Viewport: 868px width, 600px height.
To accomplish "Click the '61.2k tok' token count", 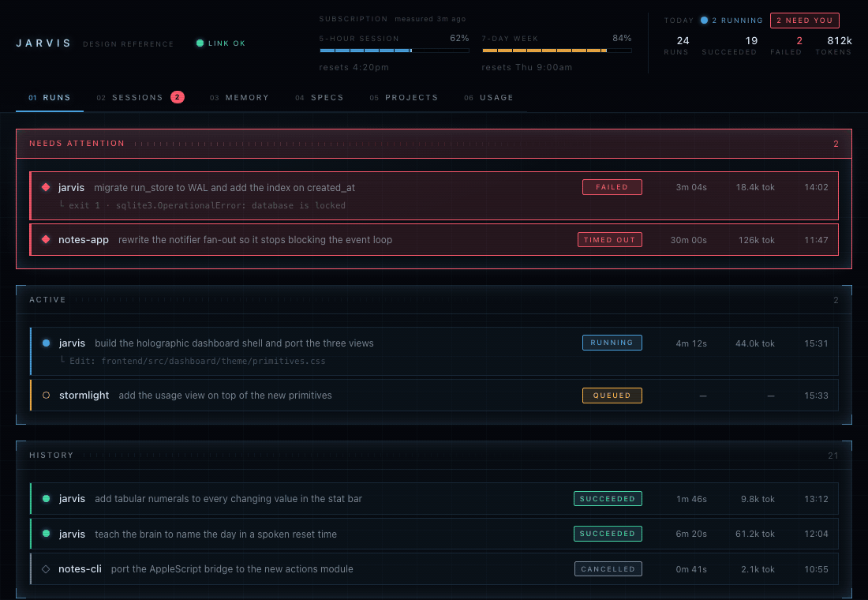I will tap(755, 534).
